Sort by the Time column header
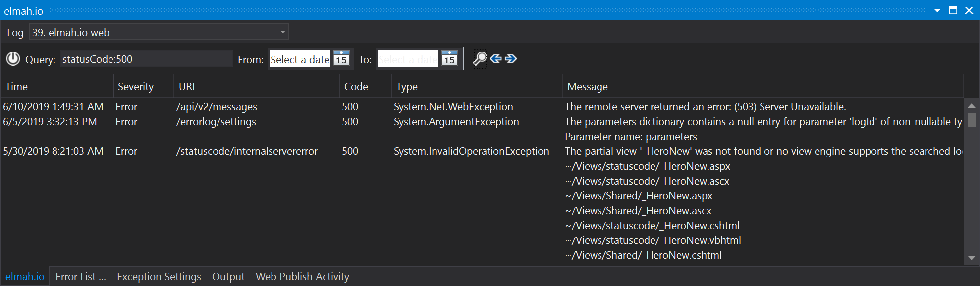The height and width of the screenshot is (286, 980). pos(57,87)
